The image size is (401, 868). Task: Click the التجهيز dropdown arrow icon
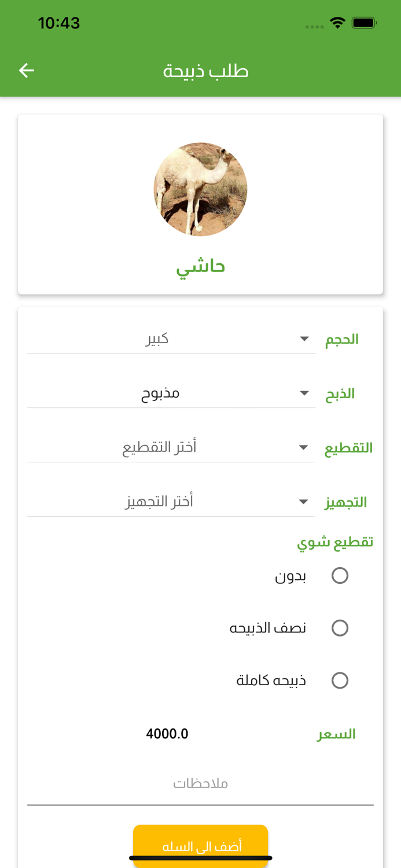(304, 501)
